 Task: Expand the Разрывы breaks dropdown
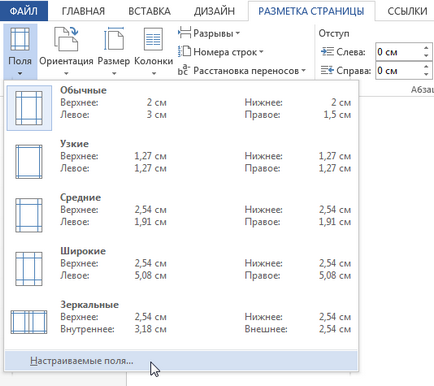pos(209,33)
